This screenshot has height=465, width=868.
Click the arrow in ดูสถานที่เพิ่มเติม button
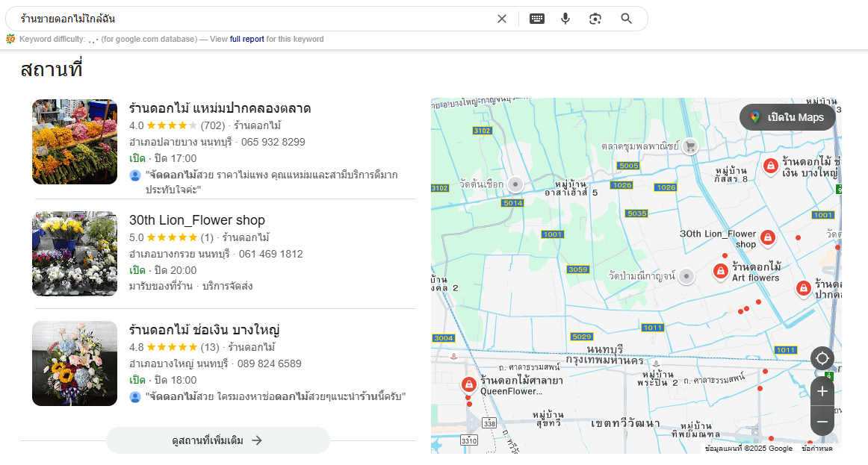[x=257, y=440]
